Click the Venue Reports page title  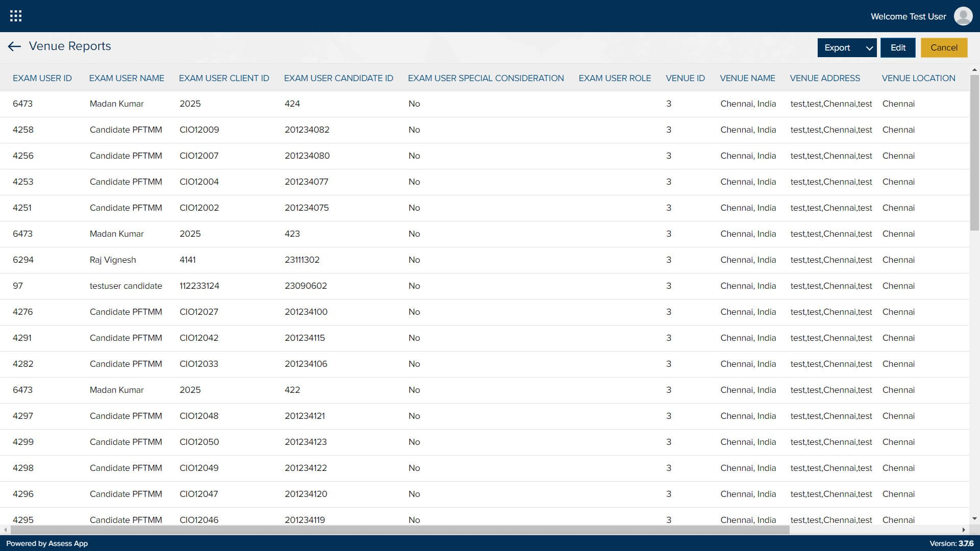tap(70, 46)
